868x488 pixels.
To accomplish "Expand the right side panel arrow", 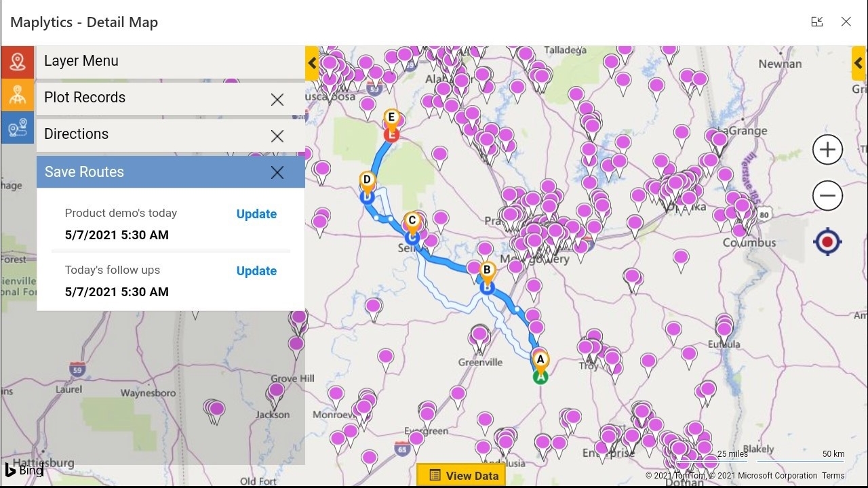I will point(859,64).
